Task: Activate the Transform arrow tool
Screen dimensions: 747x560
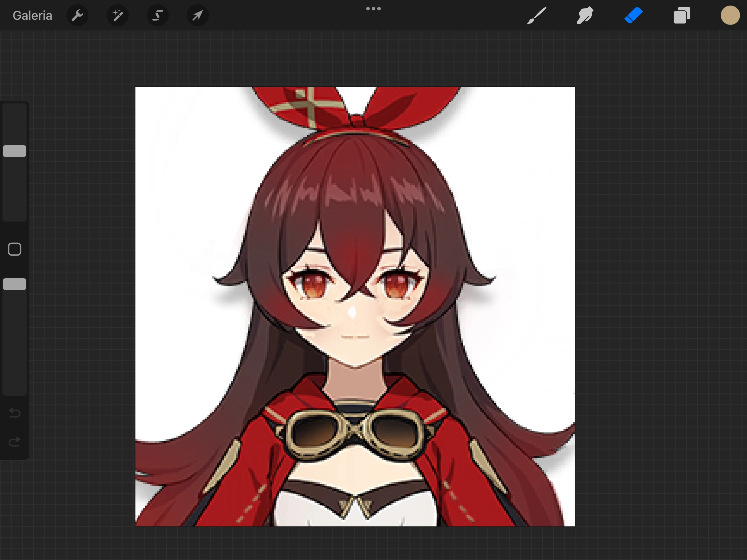Action: 197,15
